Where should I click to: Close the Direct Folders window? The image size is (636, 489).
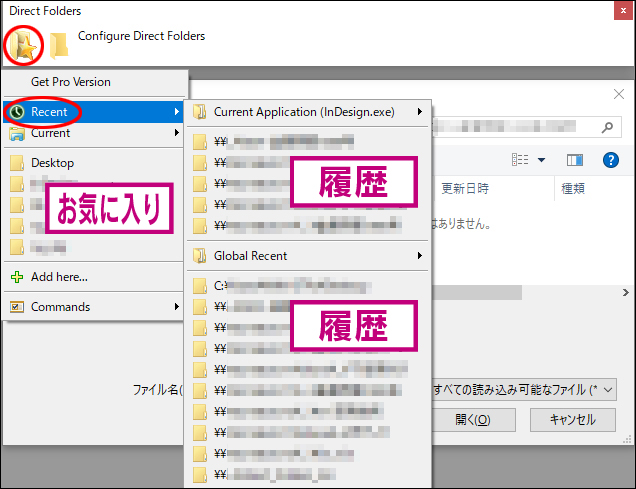click(x=623, y=11)
